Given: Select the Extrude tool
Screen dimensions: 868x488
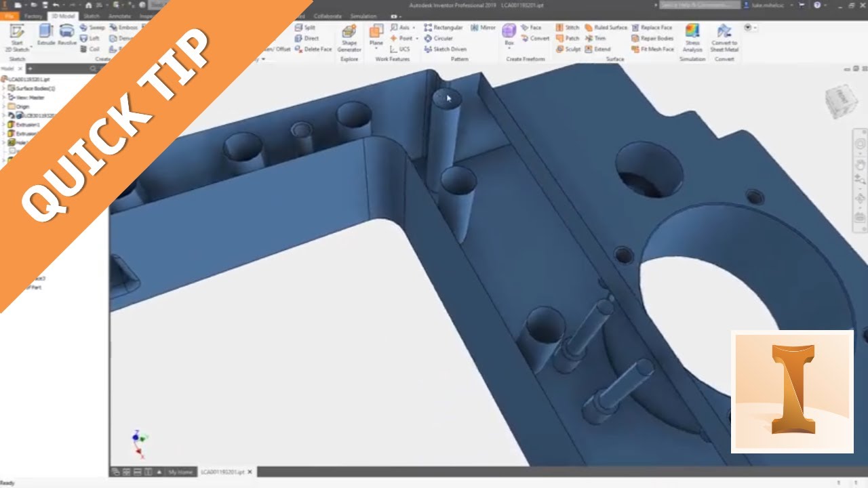Looking at the screenshot, I should click(46, 35).
